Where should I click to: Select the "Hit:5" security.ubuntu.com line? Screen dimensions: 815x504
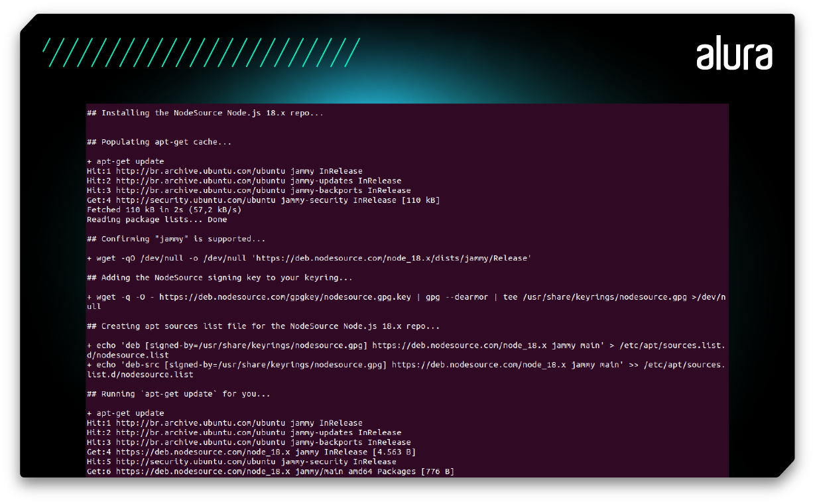pos(241,462)
